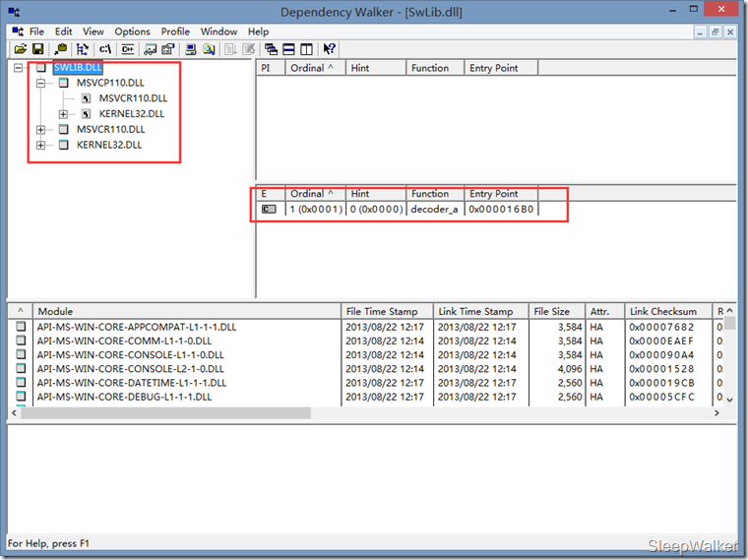748x560 pixels.
Task: Open the File menu
Action: (x=36, y=31)
